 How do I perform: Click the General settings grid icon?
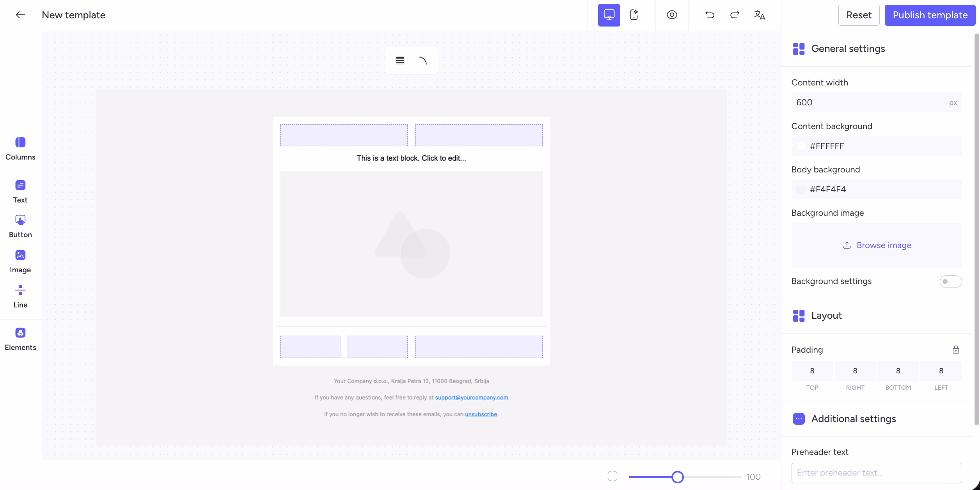tap(799, 49)
